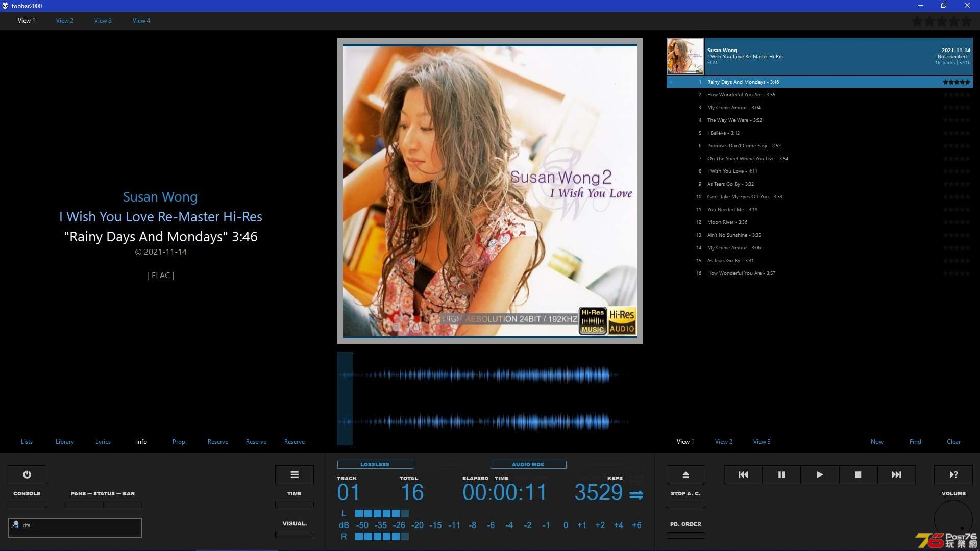This screenshot has width=980, height=551.
Task: Click the random playback button
Action: click(953, 474)
